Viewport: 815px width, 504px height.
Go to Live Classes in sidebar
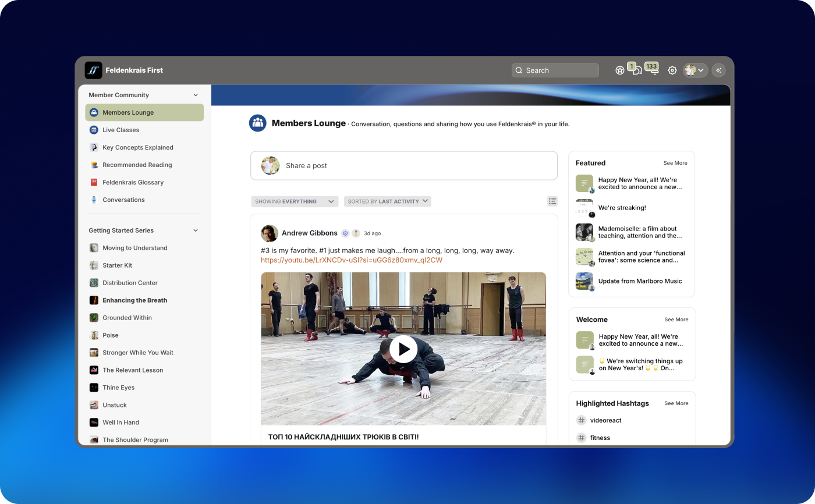(x=121, y=130)
